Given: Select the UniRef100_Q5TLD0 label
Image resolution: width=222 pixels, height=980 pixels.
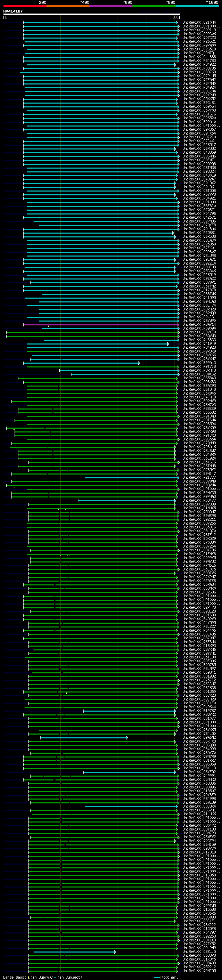Looking at the screenshot, I should 199,657.
